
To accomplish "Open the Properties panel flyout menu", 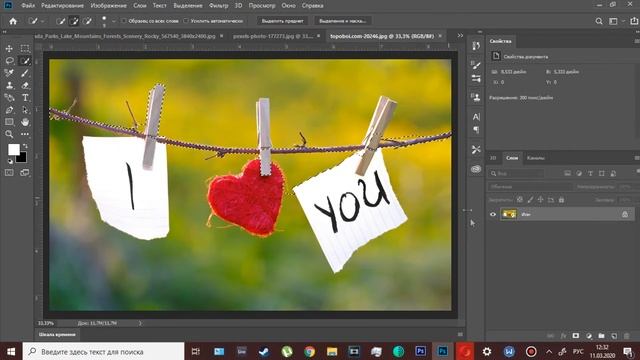I will pos(637,41).
